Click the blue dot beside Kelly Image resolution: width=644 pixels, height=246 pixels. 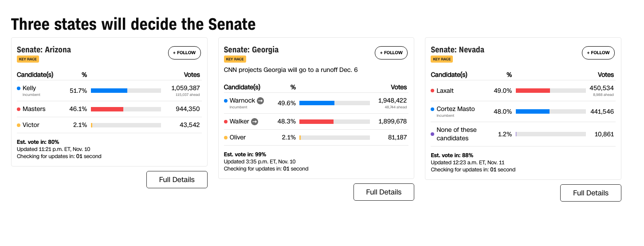pyautogui.click(x=19, y=88)
